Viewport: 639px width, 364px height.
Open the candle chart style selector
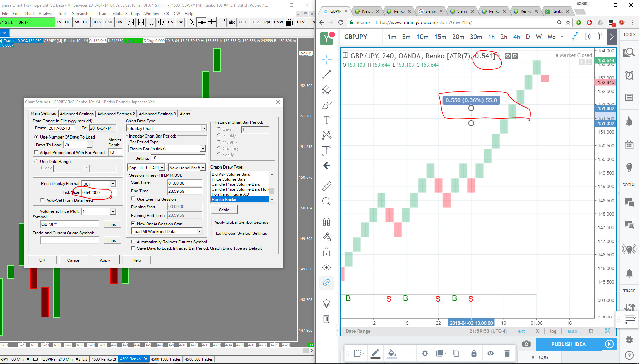coord(588,37)
